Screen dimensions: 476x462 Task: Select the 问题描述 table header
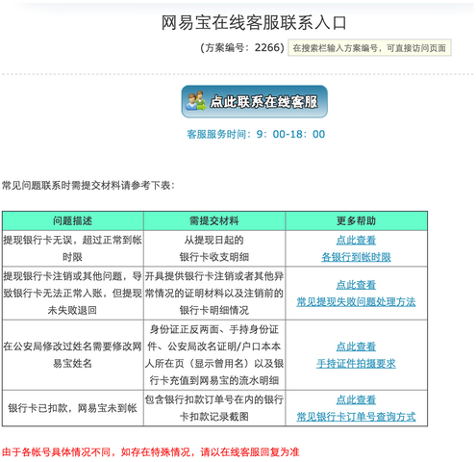[x=73, y=220]
